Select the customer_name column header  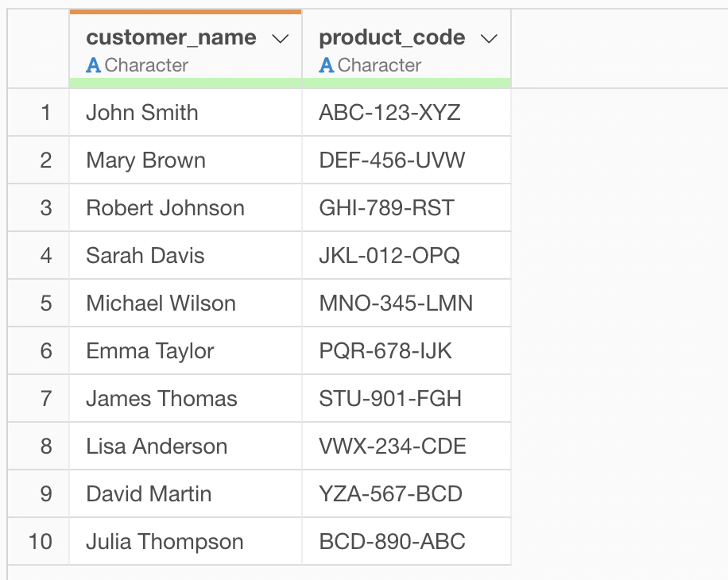coord(171,38)
